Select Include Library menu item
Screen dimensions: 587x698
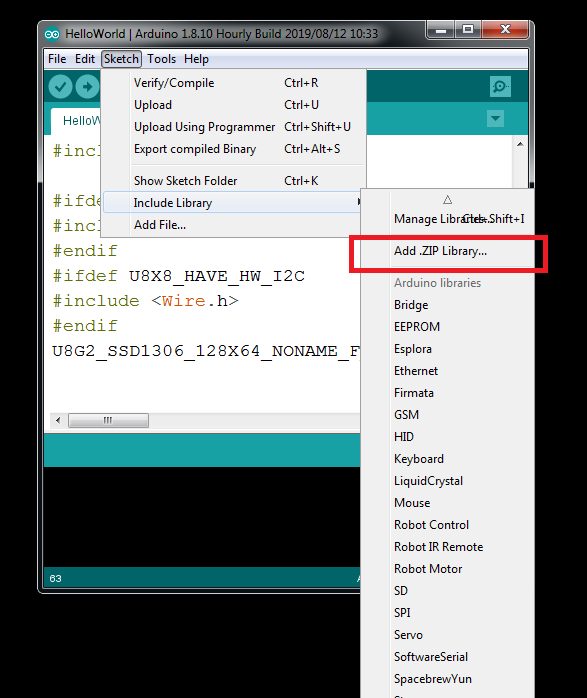click(x=232, y=203)
